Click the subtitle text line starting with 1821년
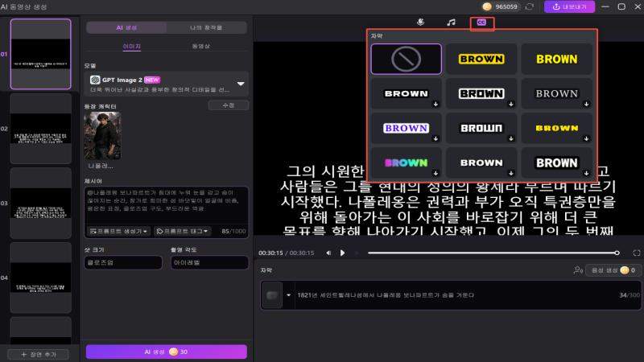This screenshot has height=362, width=644. pos(386,295)
